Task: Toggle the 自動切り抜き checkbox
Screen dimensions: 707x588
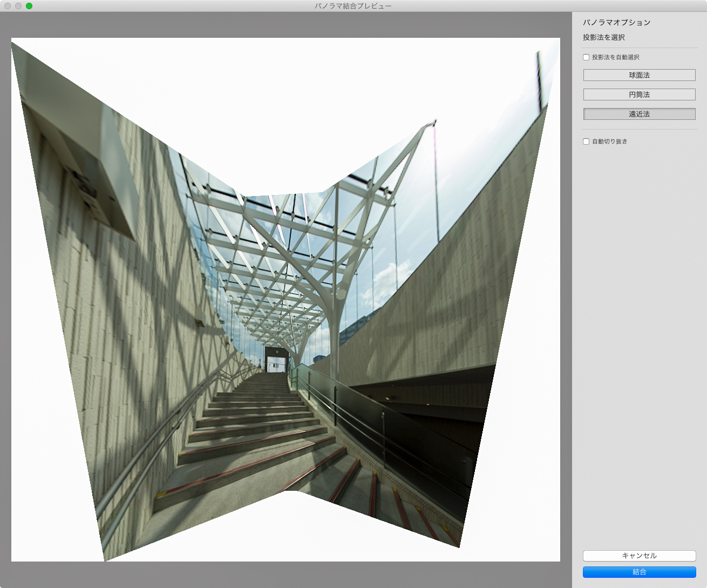Action: pyautogui.click(x=586, y=141)
